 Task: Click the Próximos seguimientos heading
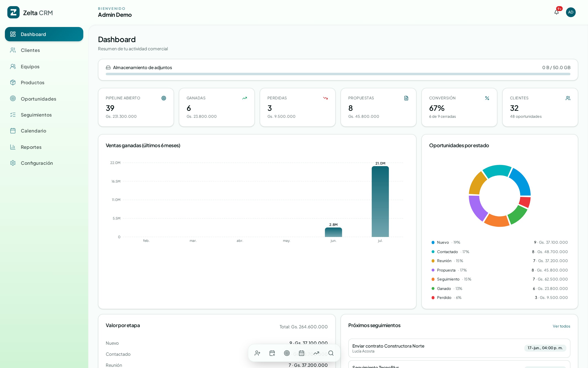point(374,325)
